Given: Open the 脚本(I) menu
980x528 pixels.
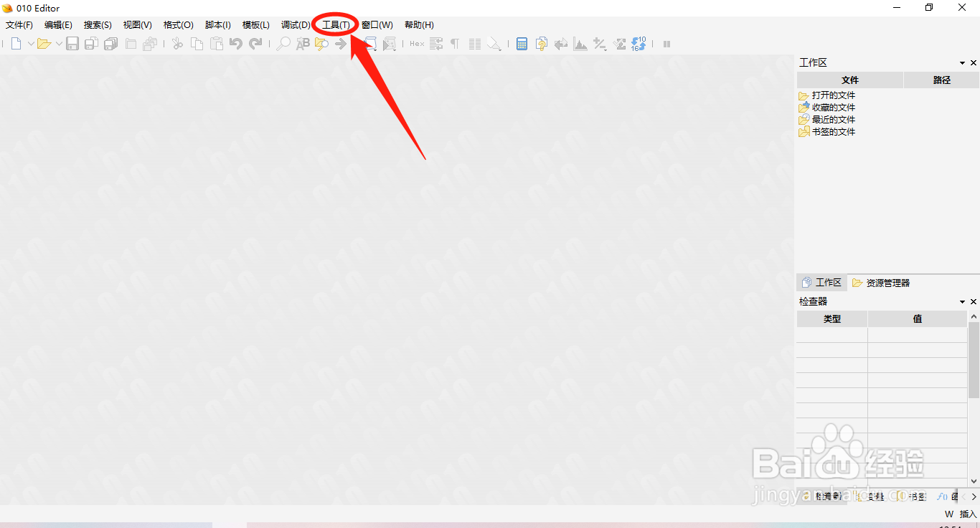Looking at the screenshot, I should pos(217,24).
